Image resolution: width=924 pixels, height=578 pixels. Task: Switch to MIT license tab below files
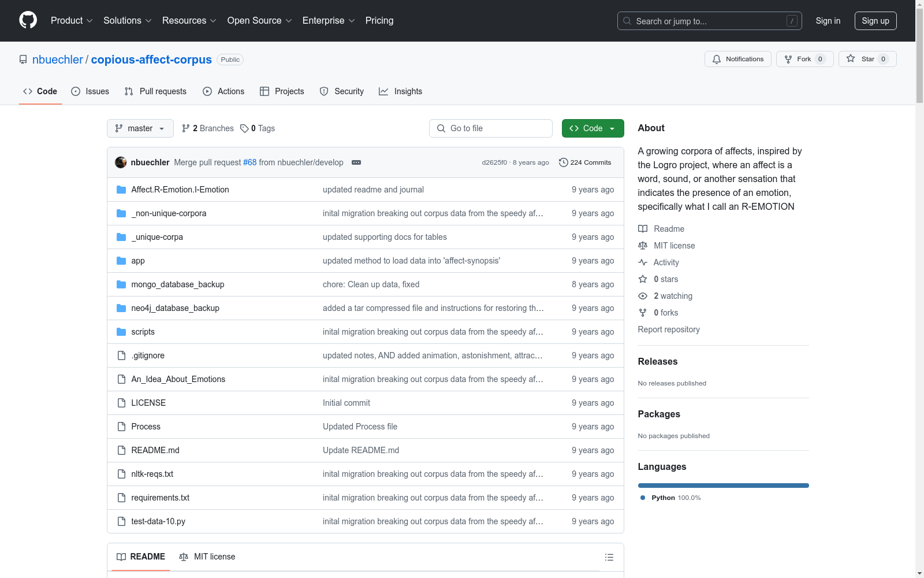pos(207,557)
